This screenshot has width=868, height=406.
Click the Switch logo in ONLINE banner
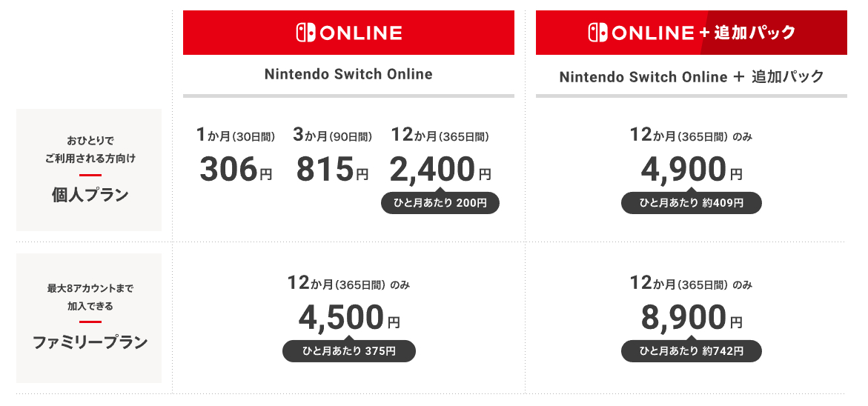pos(305,33)
